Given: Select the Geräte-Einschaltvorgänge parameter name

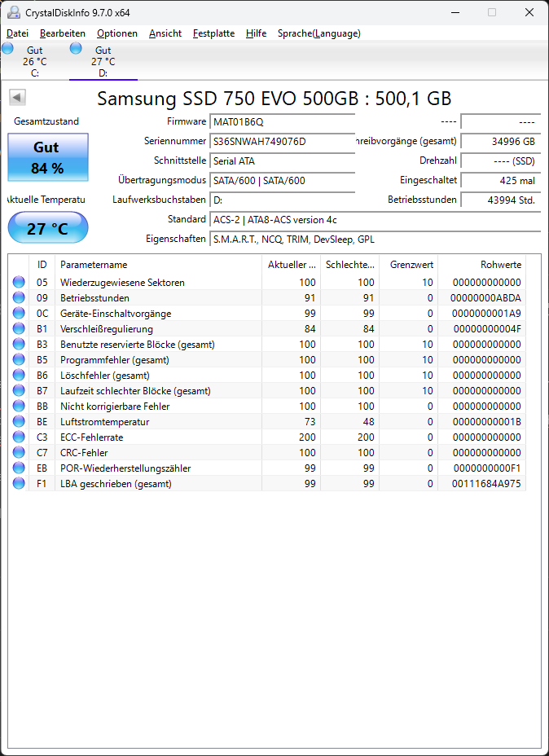Looking at the screenshot, I should [x=116, y=314].
